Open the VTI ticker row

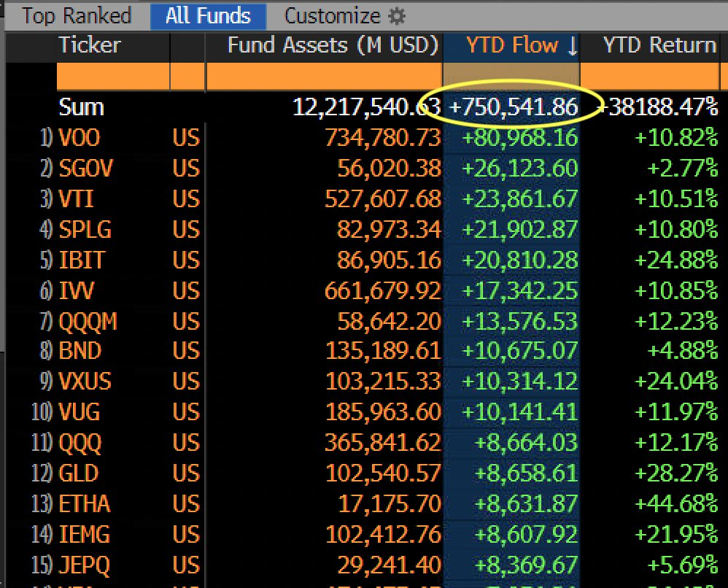click(76, 198)
